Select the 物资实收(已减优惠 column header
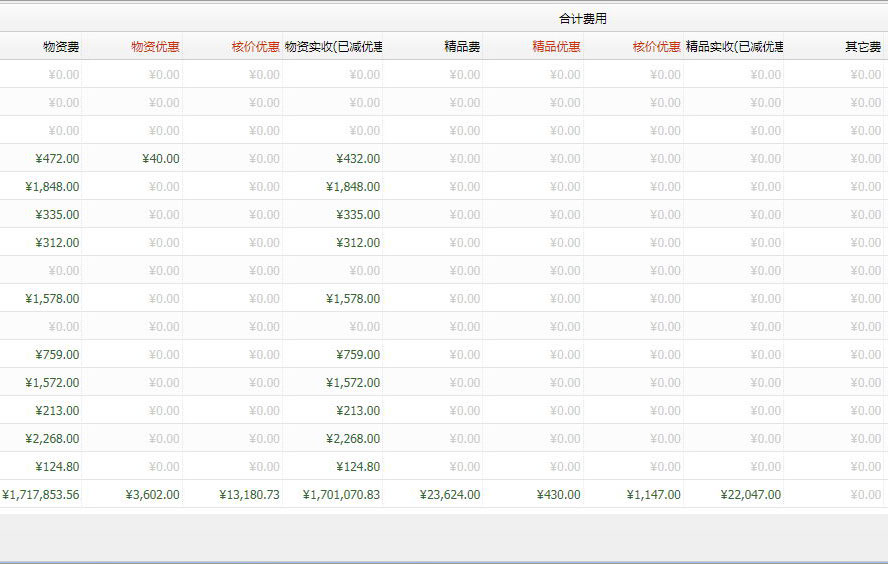Viewport: 888px width, 564px height. [333, 47]
